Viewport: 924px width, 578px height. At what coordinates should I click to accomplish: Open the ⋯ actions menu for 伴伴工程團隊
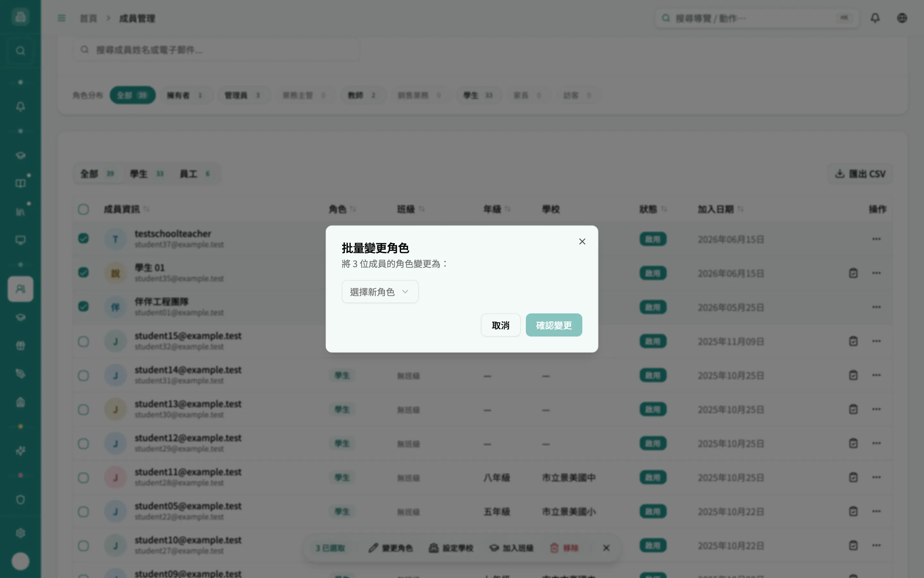coord(876,307)
